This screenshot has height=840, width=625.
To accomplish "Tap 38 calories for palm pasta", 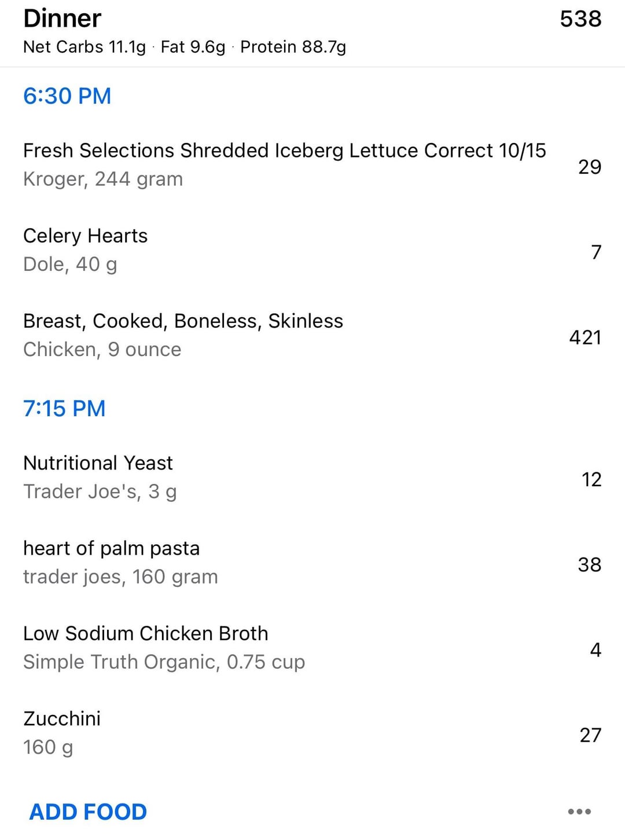I will [590, 564].
